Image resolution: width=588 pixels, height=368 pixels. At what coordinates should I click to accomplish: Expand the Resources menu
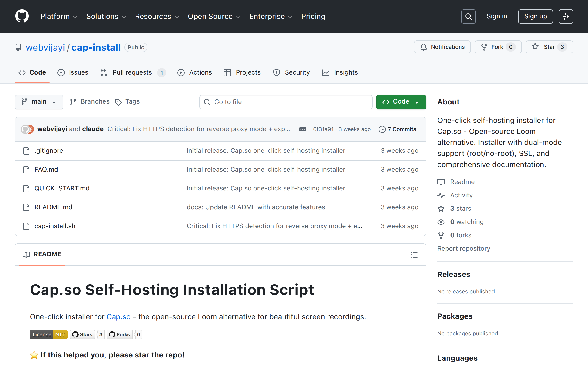(157, 16)
